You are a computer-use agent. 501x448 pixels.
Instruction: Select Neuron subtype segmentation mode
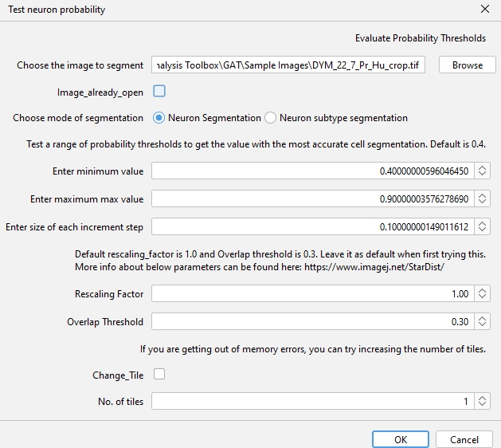[271, 118]
